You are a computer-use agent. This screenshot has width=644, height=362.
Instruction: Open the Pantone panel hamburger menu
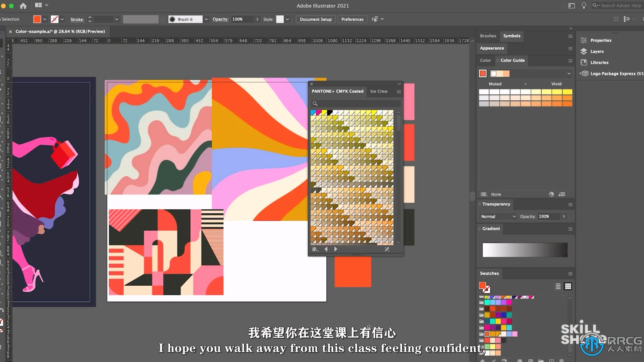[x=399, y=91]
